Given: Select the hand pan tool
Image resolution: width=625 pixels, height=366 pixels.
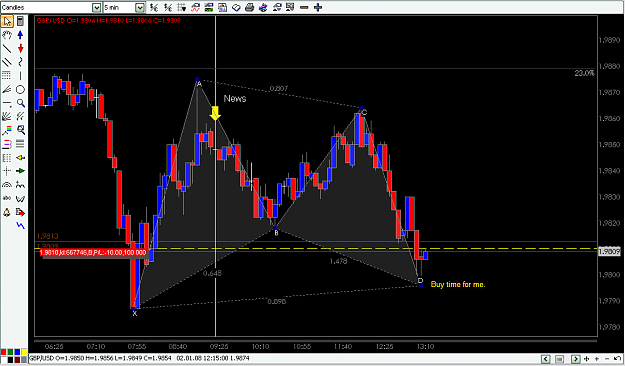Looking at the screenshot, I should 7,35.
